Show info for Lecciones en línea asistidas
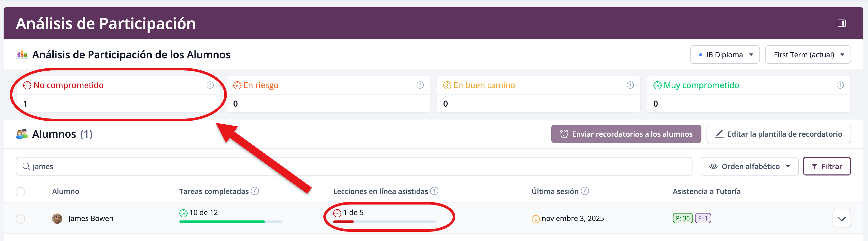The height and width of the screenshot is (241, 868). (x=434, y=191)
